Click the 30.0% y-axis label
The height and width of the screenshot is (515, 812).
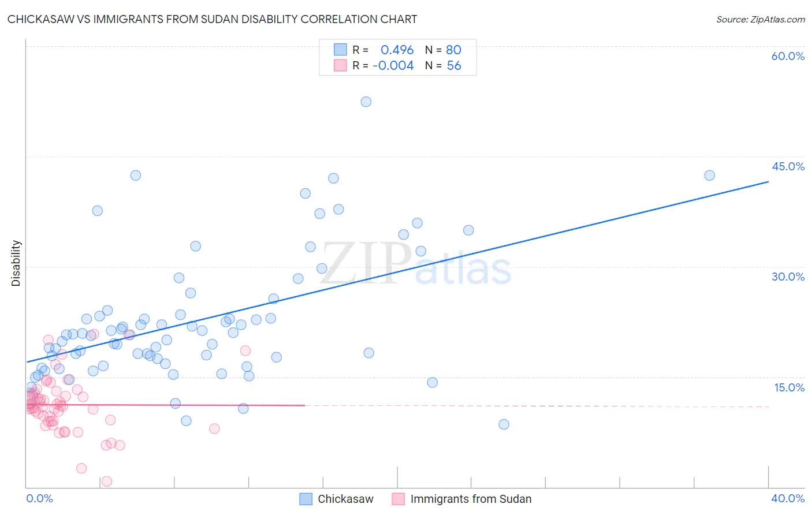click(788, 277)
